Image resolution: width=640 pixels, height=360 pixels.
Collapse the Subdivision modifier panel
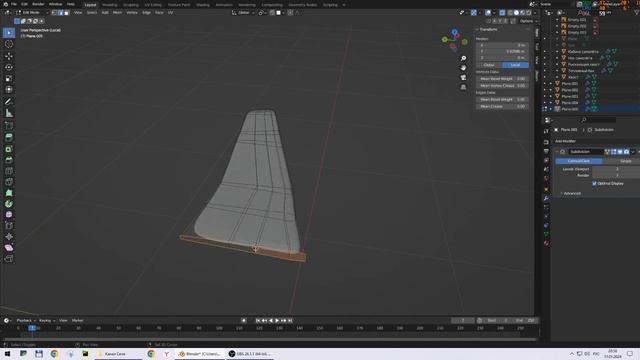(557, 152)
